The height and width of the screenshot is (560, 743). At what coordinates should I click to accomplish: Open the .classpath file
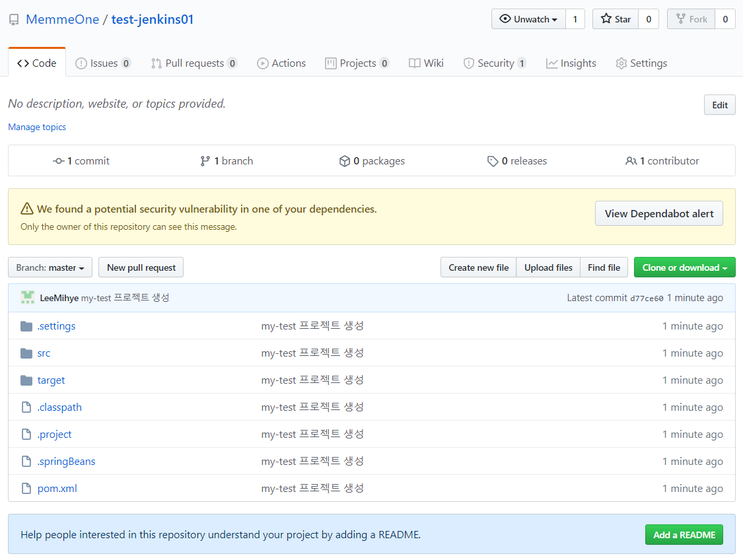coord(59,407)
